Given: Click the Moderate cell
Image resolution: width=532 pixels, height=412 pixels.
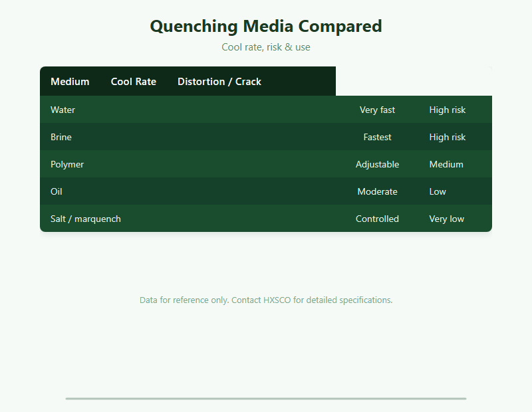Looking at the screenshot, I should tap(377, 191).
